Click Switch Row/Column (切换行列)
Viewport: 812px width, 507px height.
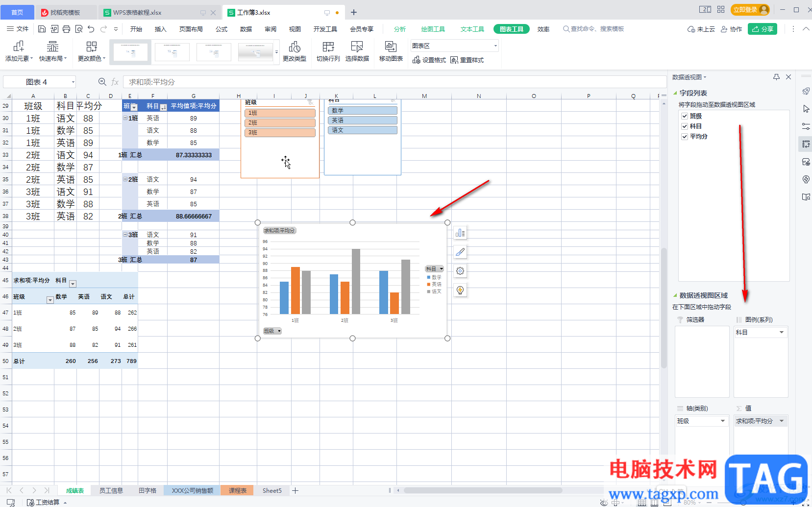(328, 51)
